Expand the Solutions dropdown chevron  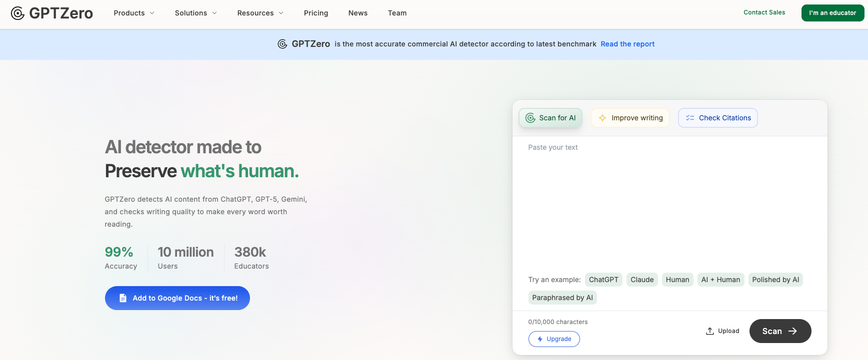(214, 13)
